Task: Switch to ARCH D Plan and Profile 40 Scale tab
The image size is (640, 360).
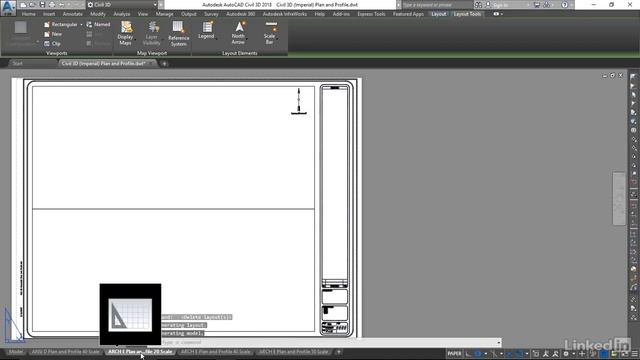Action: tap(65, 352)
